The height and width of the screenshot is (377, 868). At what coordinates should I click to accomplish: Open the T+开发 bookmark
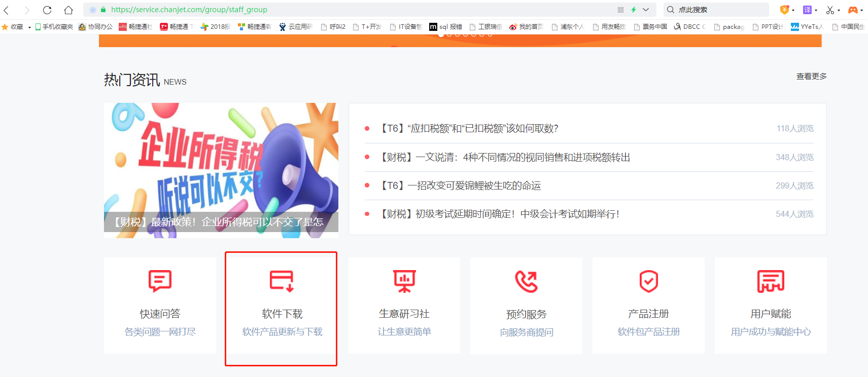[367, 27]
